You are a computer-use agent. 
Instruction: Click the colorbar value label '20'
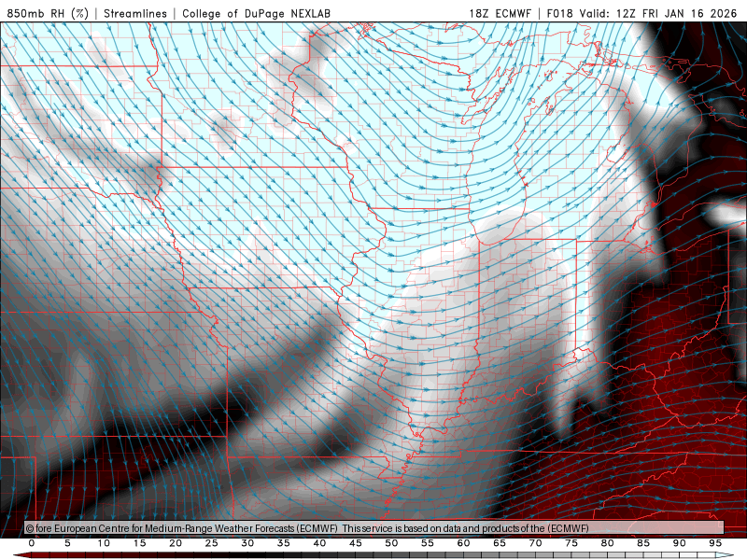(x=176, y=543)
